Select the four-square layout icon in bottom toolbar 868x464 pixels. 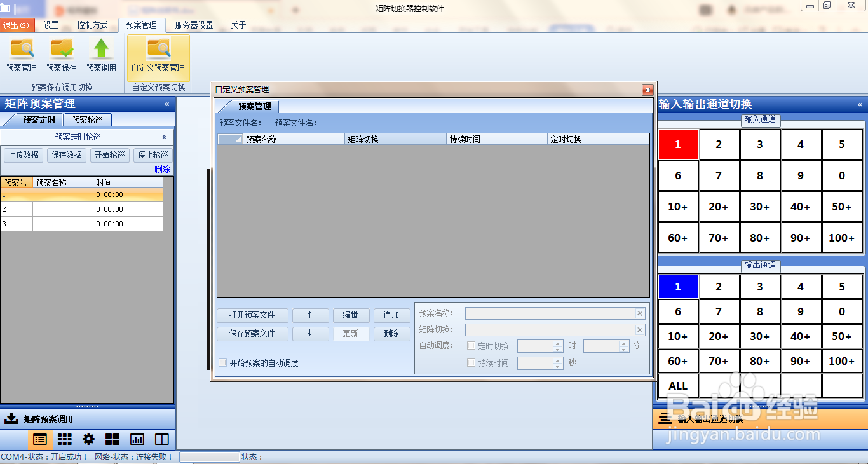112,439
